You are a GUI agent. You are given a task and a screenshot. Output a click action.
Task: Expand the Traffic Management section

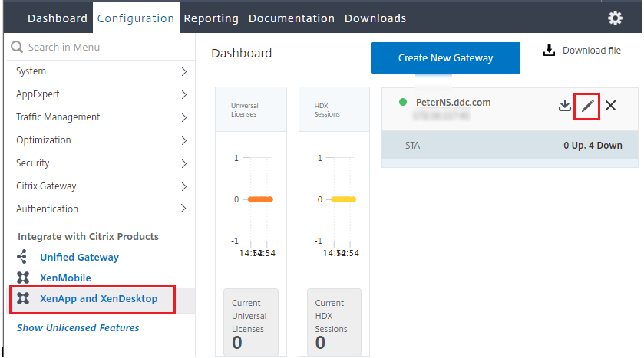pos(183,117)
